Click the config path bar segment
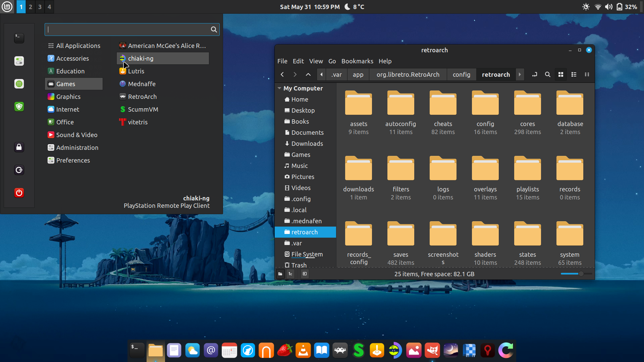The image size is (644, 362). point(462,74)
